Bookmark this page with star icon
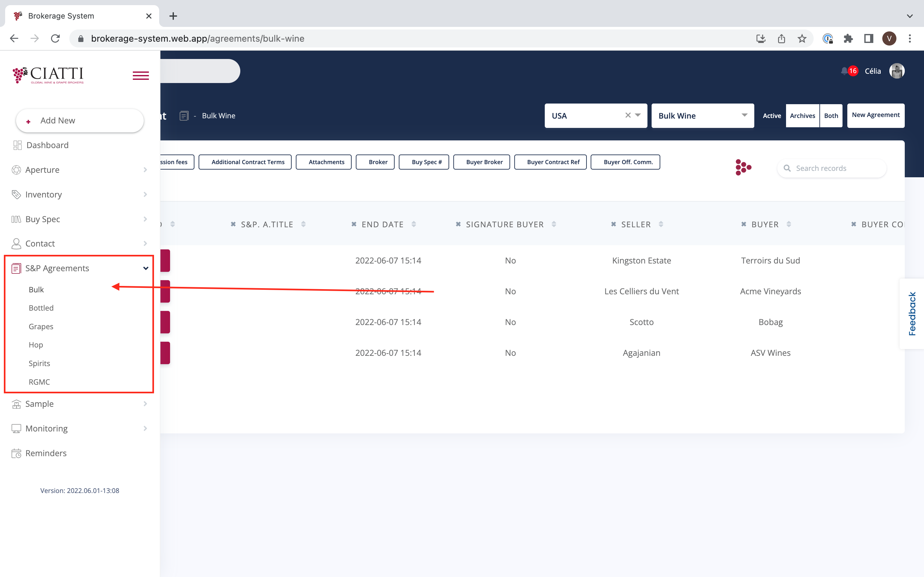 pos(802,38)
